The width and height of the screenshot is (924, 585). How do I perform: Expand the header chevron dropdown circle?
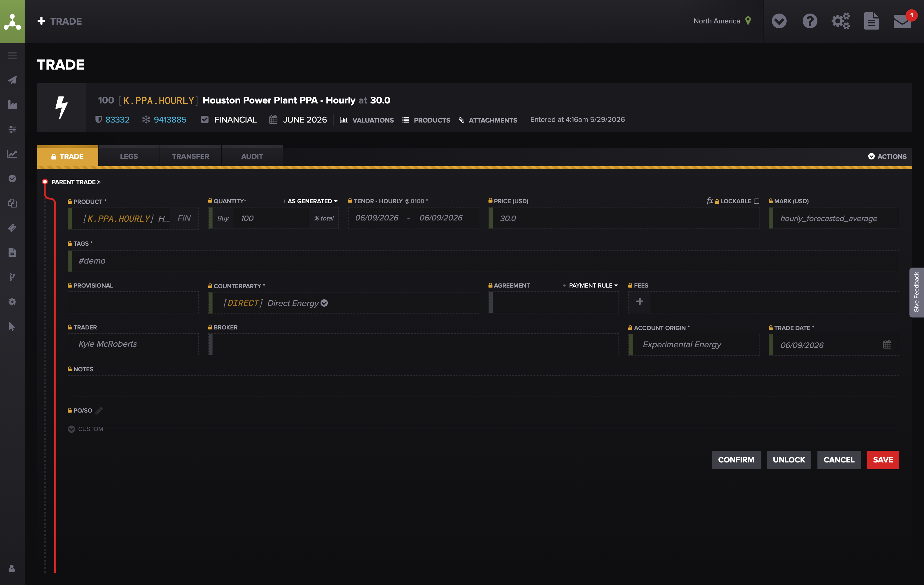[x=779, y=21]
